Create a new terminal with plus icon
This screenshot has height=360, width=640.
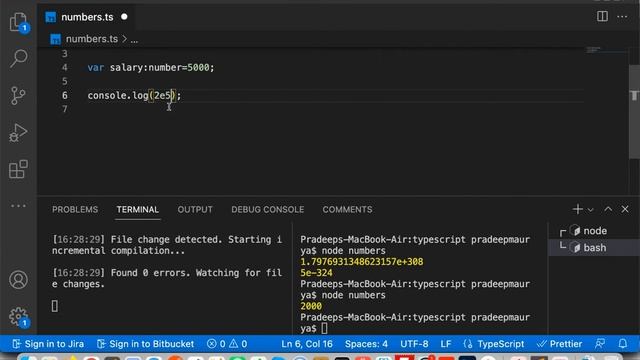(577, 209)
